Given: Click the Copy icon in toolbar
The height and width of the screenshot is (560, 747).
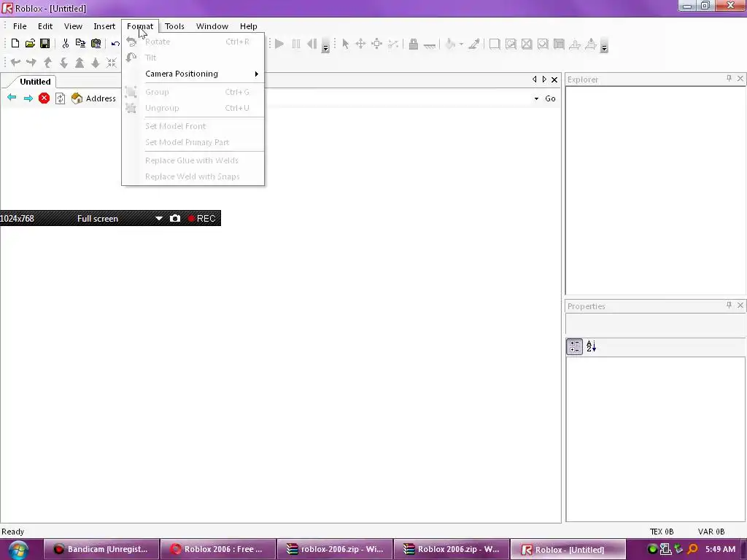Looking at the screenshot, I should (x=80, y=44).
